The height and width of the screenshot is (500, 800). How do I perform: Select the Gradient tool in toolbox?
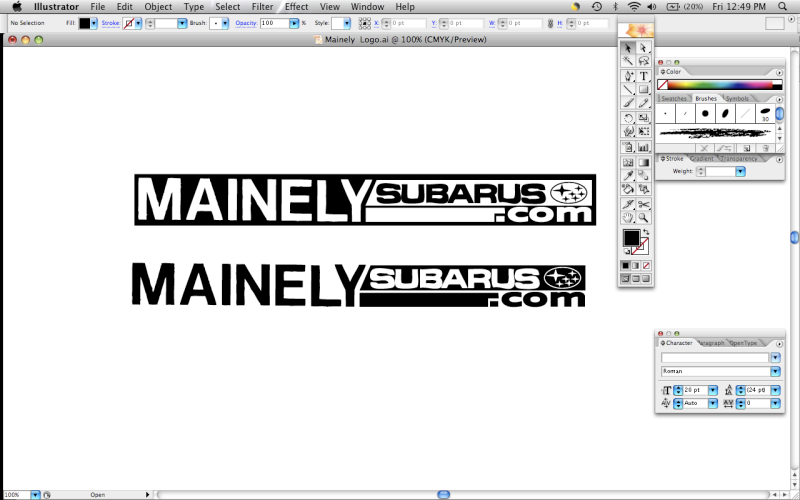pos(643,163)
